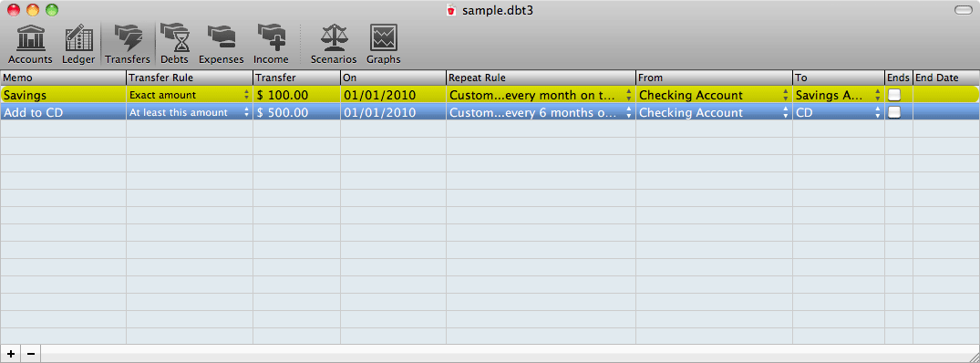The width and height of the screenshot is (980, 363).
Task: Open the Income section
Action: pos(271,45)
